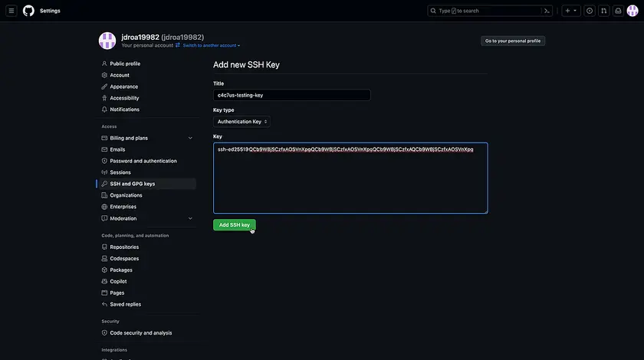This screenshot has width=644, height=360.
Task: Click the Saved replies arrow icon
Action: [104, 305]
